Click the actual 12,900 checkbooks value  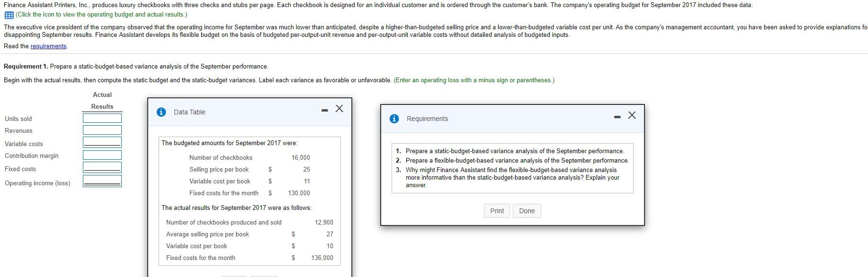[324, 222]
